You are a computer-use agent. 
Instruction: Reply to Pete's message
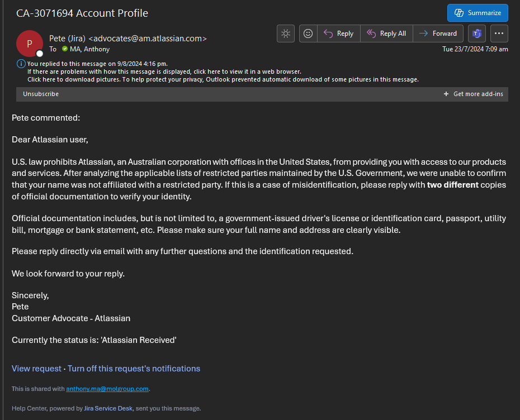coord(339,34)
